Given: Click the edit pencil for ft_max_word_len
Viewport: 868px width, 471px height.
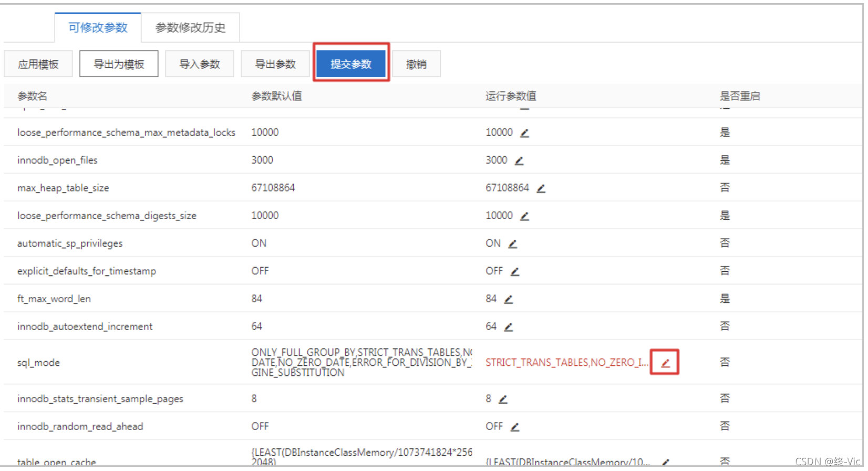Looking at the screenshot, I should (508, 300).
